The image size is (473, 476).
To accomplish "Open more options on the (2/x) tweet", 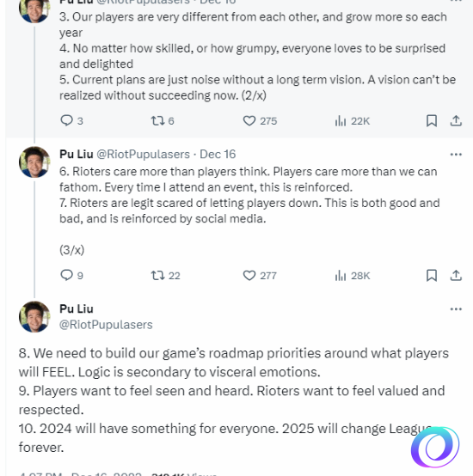I will tap(456, 1).
